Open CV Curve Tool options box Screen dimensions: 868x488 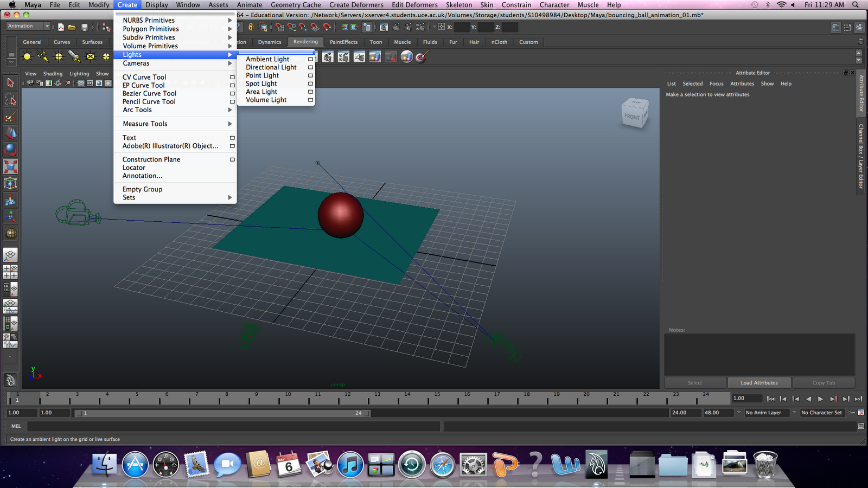232,77
